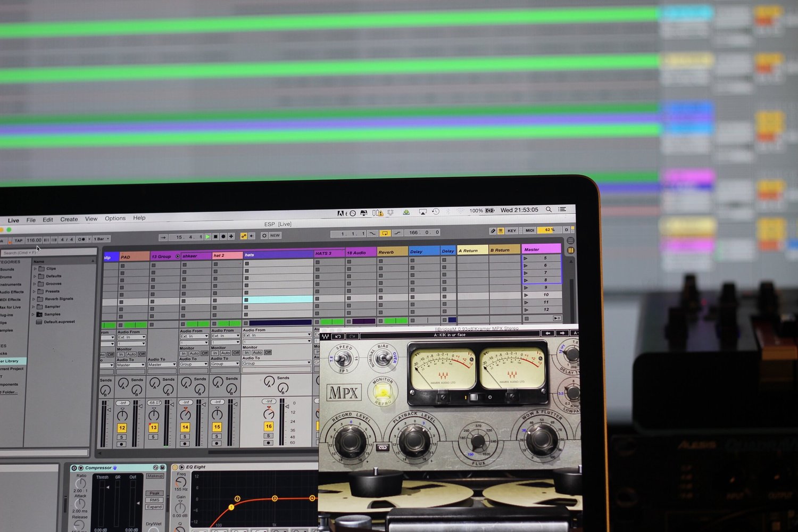Toggle the draw mode pencil icon
Image resolution: width=798 pixels, height=532 pixels.
493,231
